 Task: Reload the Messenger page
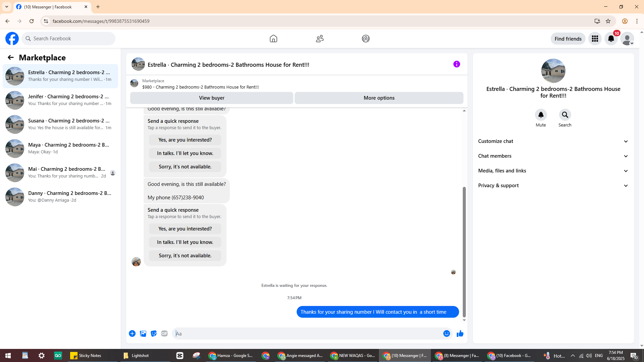tap(32, 21)
